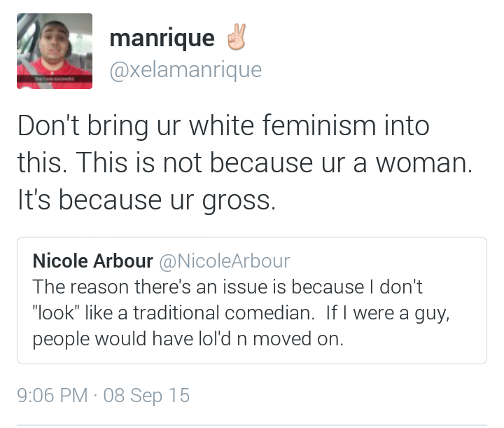
Task: Click the display name "manrique"
Action: tap(162, 38)
